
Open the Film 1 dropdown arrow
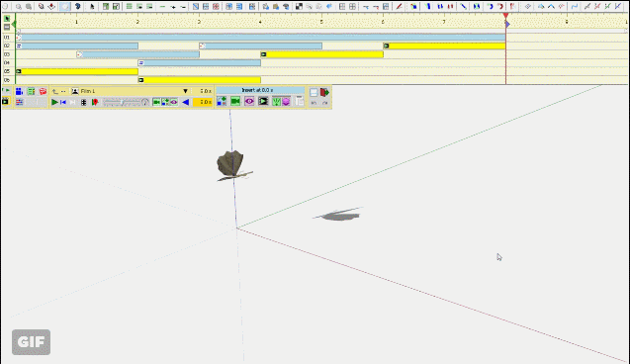tap(185, 91)
